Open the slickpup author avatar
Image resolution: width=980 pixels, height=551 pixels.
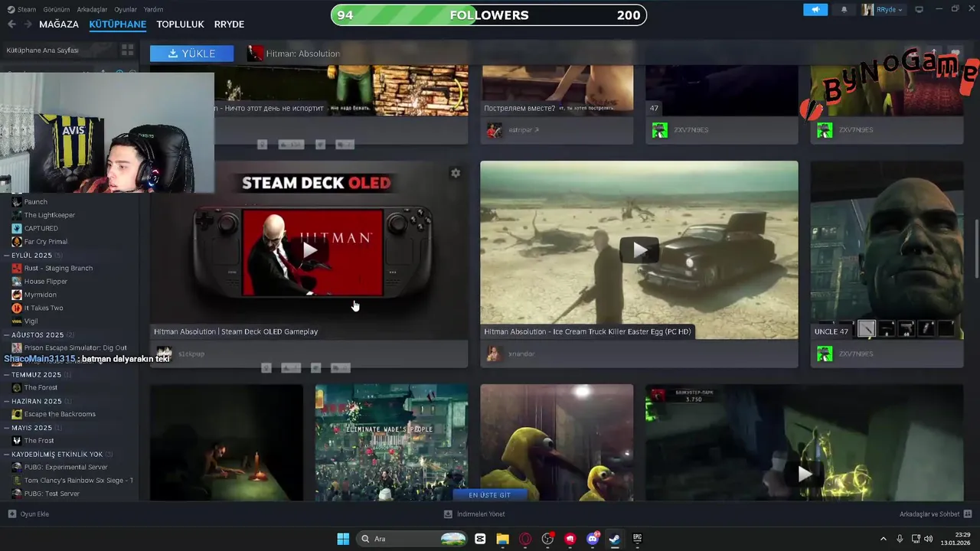(x=164, y=354)
